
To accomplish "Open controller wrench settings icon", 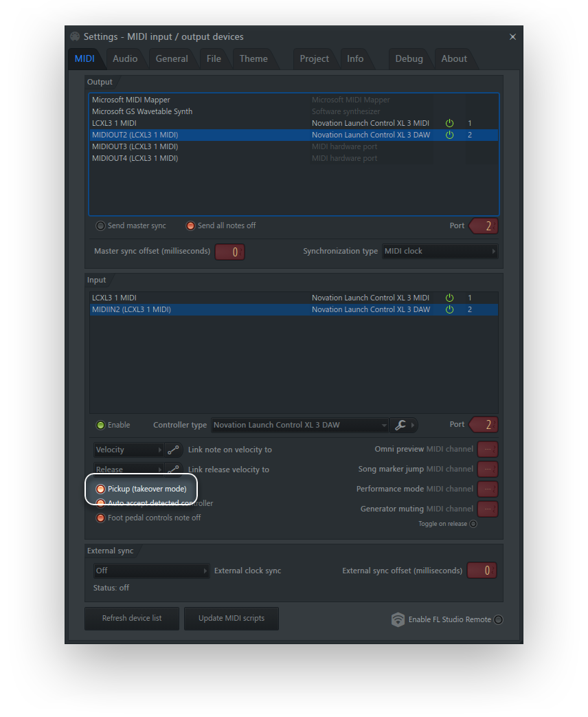I will pyautogui.click(x=400, y=426).
